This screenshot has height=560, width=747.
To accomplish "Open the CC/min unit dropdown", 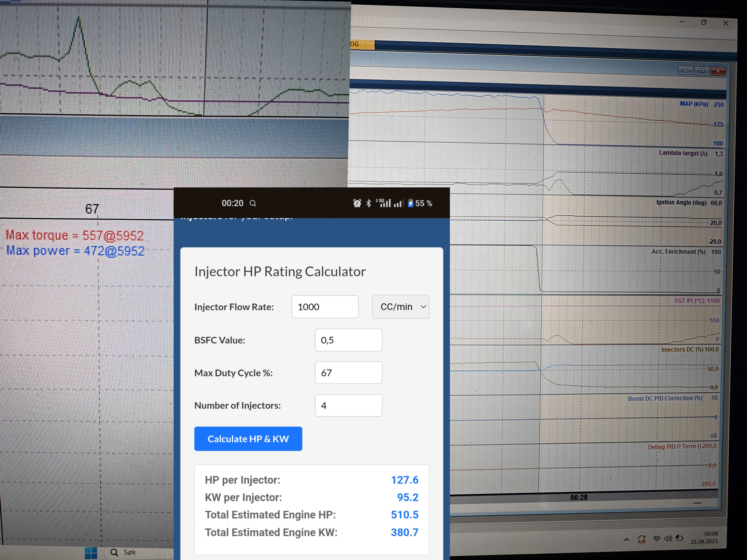I will coord(400,307).
